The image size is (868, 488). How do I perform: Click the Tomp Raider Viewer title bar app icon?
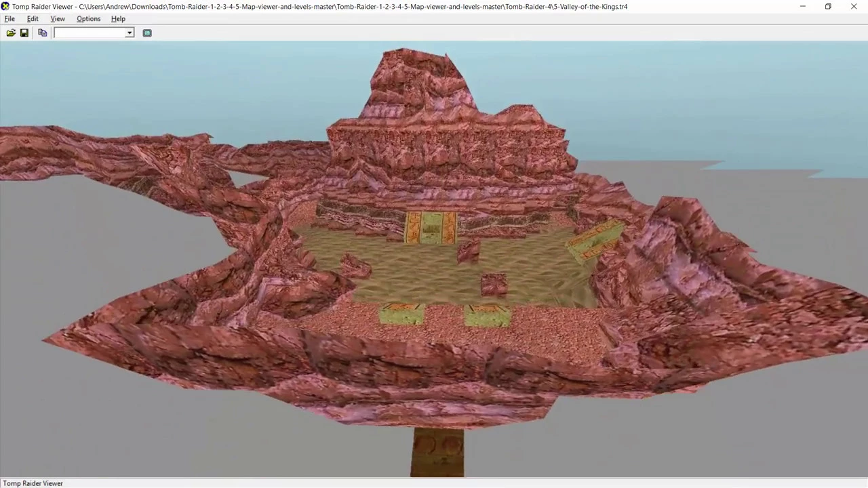(x=5, y=6)
